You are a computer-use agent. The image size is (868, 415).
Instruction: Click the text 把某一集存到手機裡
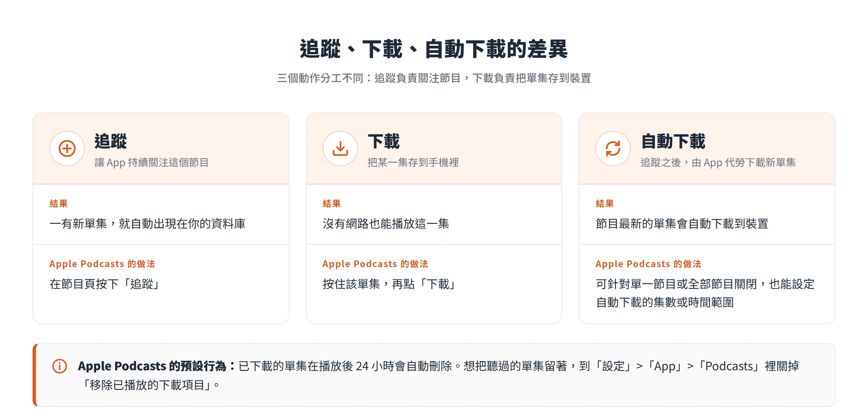413,162
